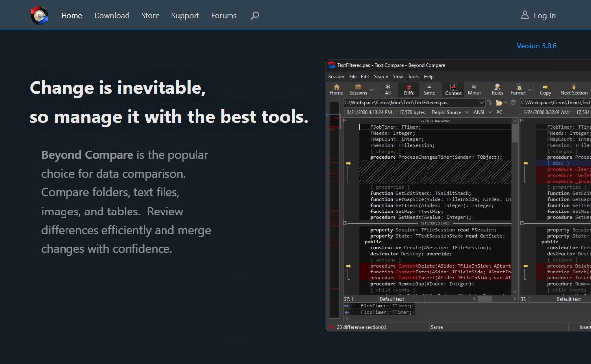
Task: Open the Support page
Action: click(185, 16)
